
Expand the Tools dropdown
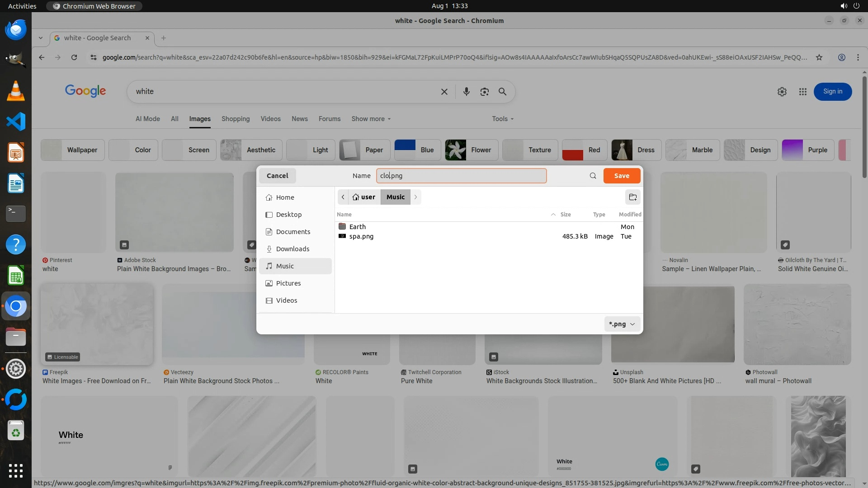click(502, 119)
